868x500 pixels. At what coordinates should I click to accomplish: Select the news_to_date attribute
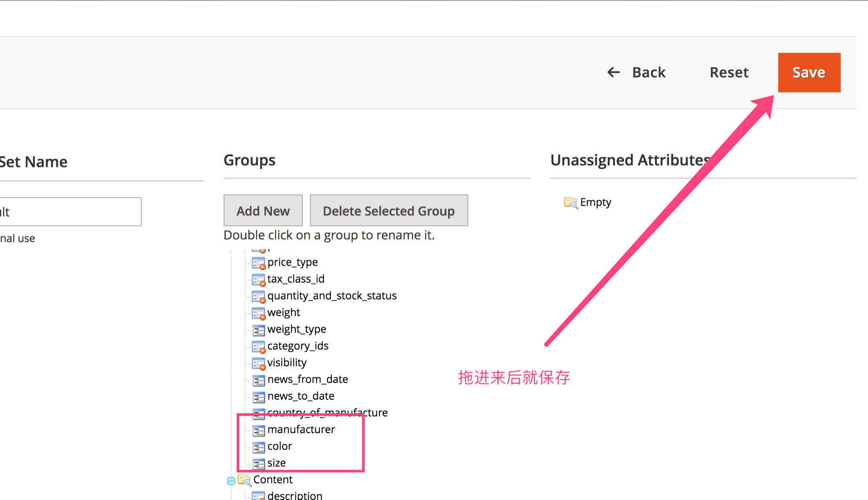(x=301, y=396)
